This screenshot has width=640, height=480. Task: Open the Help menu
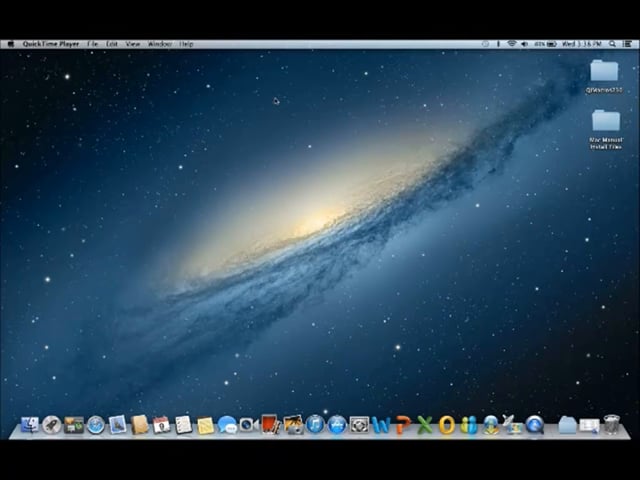(187, 44)
